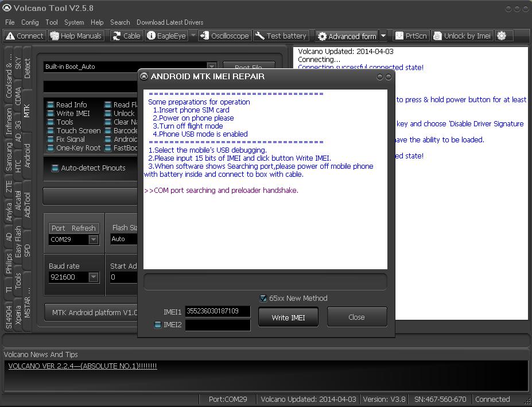This screenshot has width=532, height=407.
Task: Open the System menu
Action: pyautogui.click(x=74, y=22)
